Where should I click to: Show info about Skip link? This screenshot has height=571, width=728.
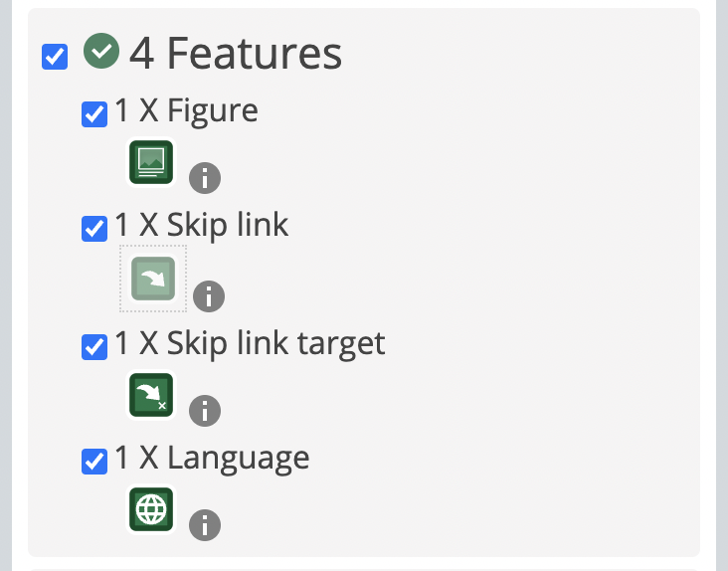pyautogui.click(x=209, y=296)
